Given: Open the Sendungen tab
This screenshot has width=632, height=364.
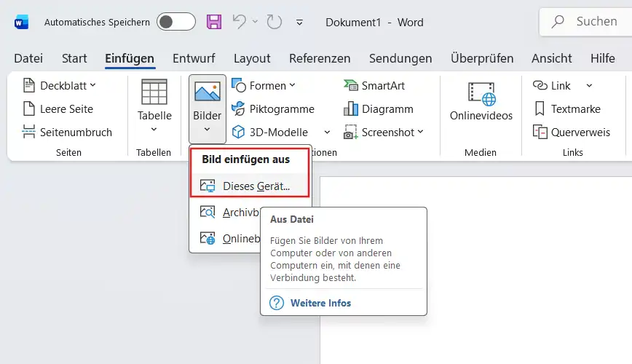Looking at the screenshot, I should pos(400,58).
